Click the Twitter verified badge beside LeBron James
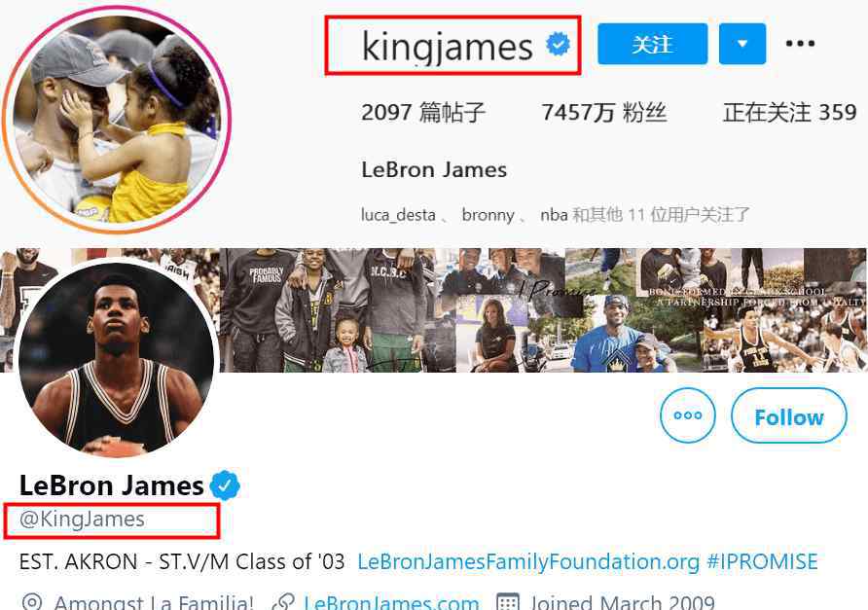The image size is (868, 610). tap(224, 485)
